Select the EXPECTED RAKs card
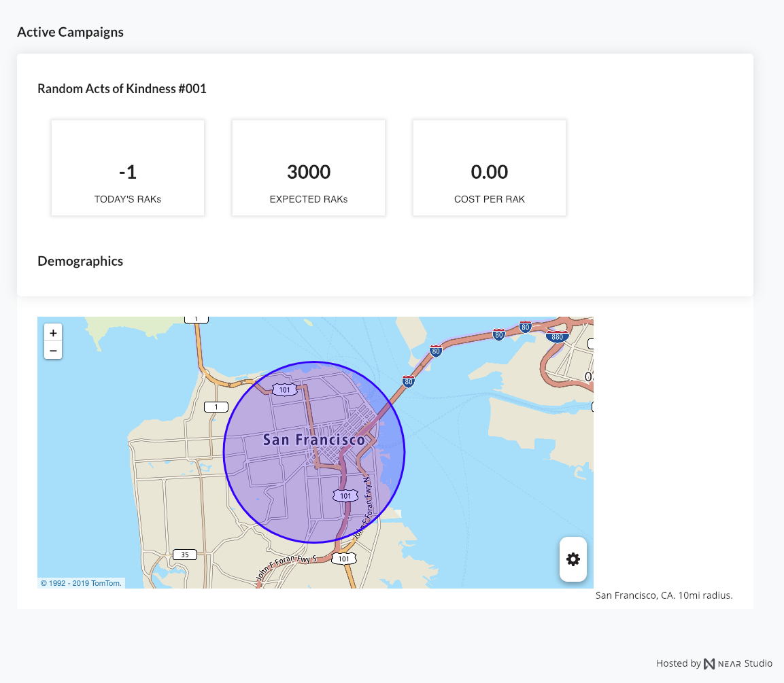 [x=309, y=169]
